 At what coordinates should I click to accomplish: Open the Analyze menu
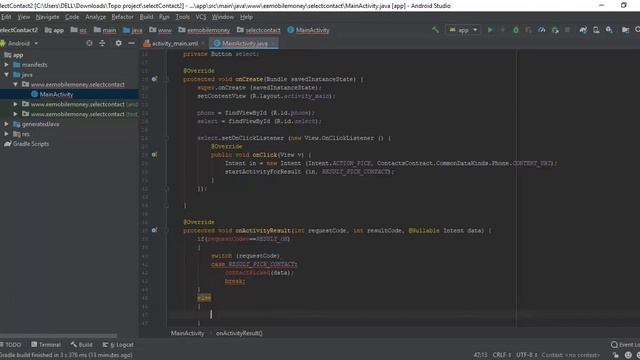(96, 17)
